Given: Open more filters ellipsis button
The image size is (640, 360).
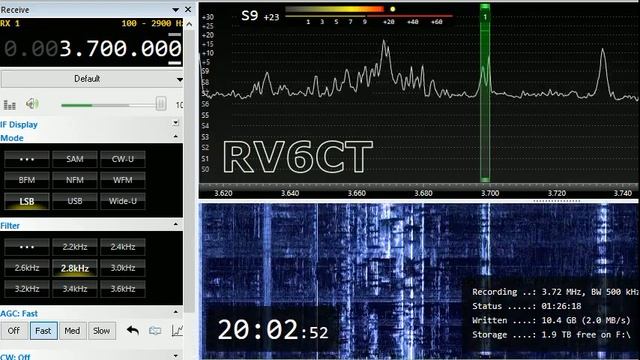Looking at the screenshot, I should click(27, 247).
